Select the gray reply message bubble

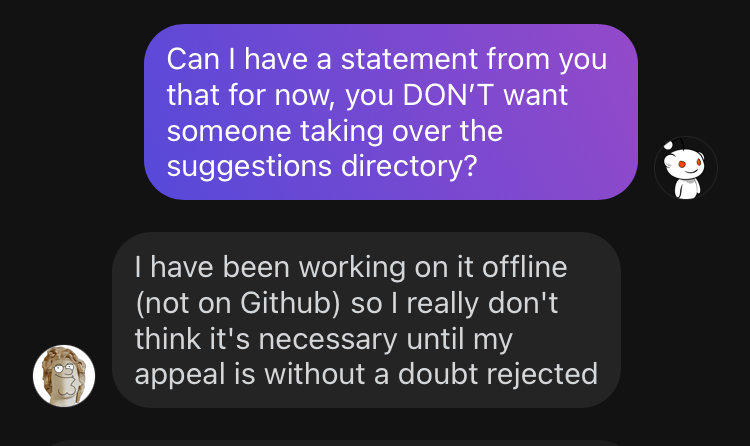coord(366,320)
